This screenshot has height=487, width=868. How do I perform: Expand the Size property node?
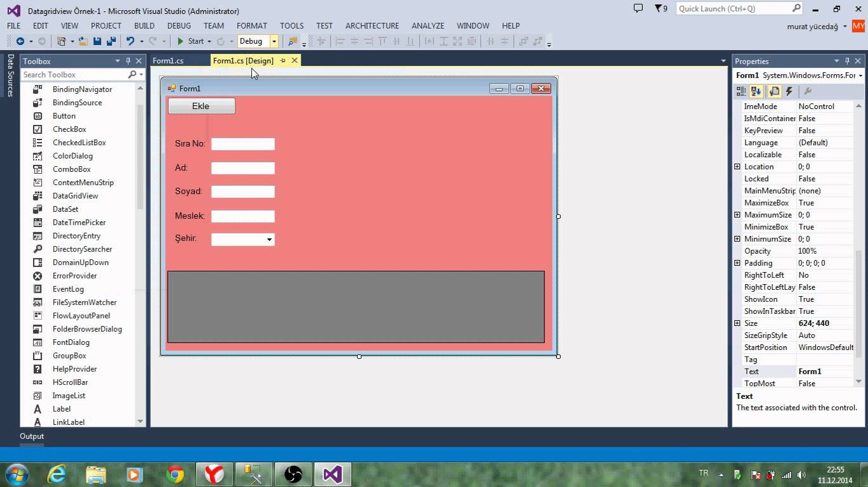tap(737, 323)
